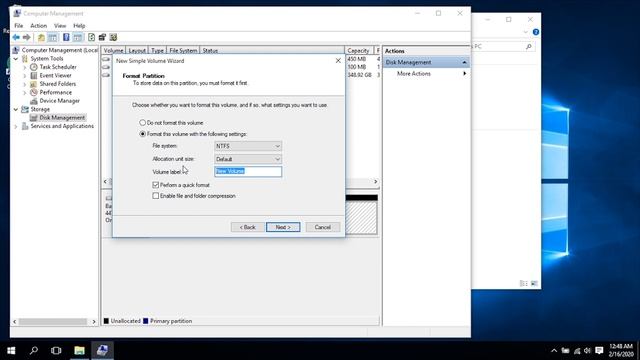Open the Windows Start button
Image resolution: width=640 pixels, height=360 pixels.
point(11,350)
